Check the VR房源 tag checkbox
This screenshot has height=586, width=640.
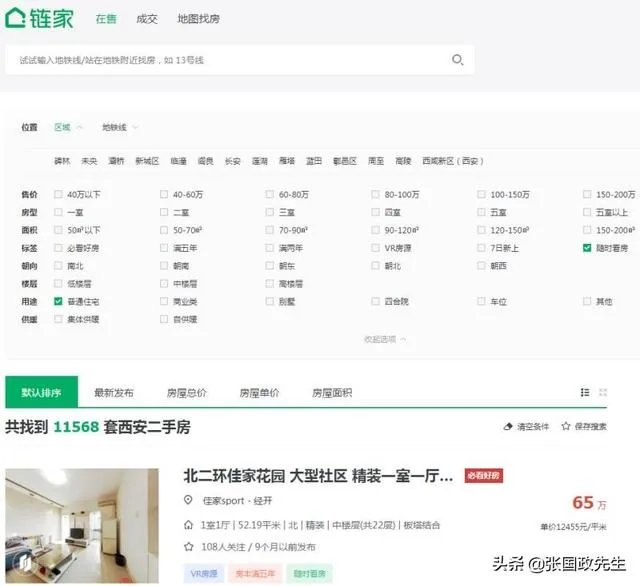[376, 248]
